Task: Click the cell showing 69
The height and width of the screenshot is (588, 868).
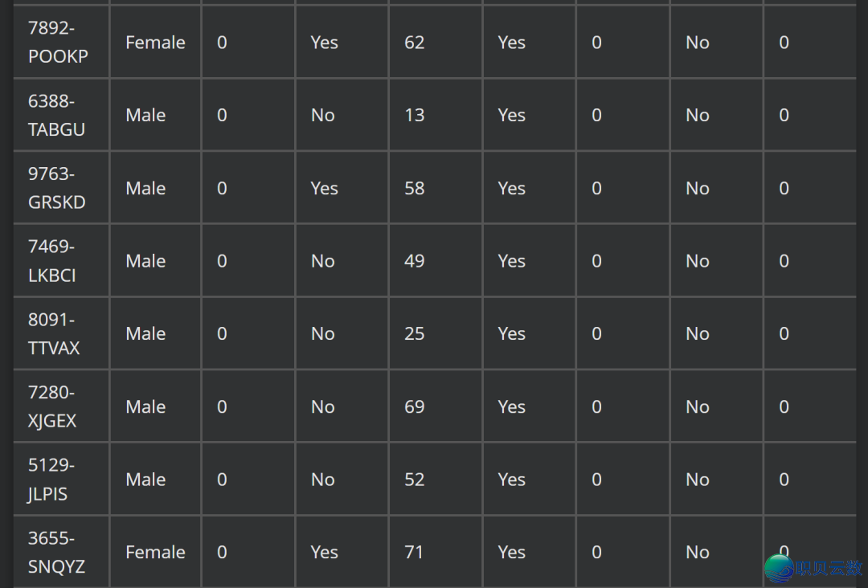Action: coord(415,407)
